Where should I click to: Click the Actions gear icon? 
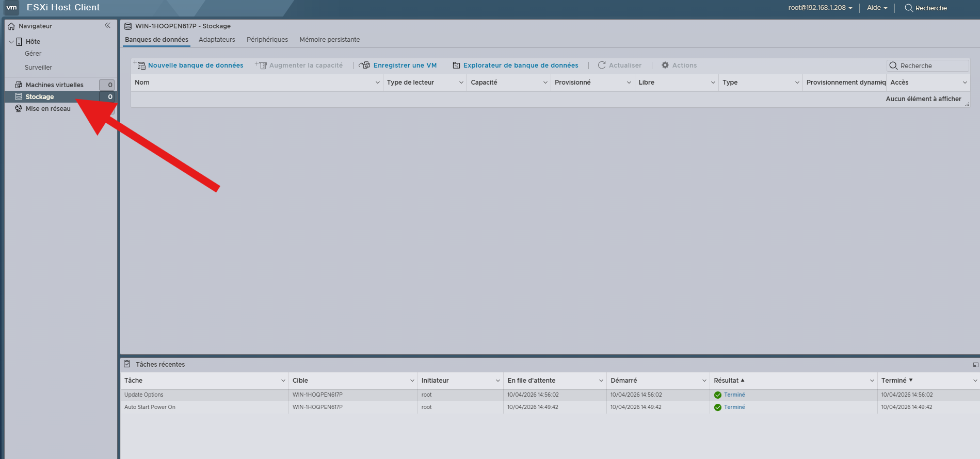[x=665, y=65]
